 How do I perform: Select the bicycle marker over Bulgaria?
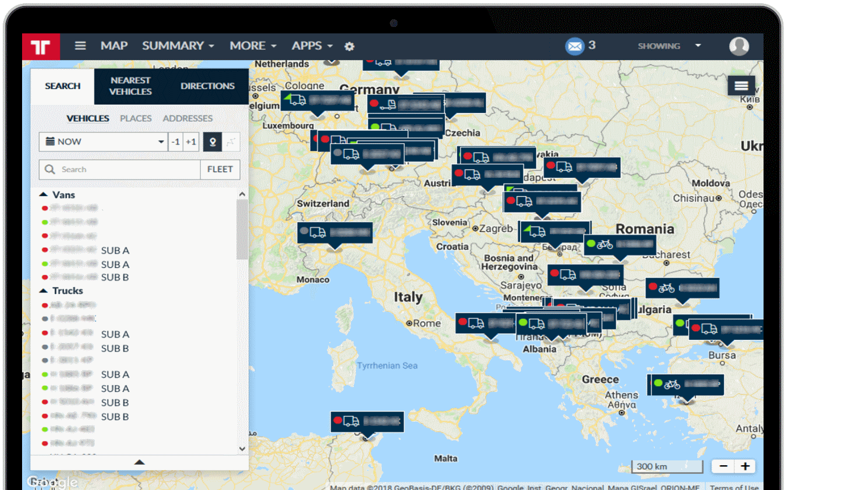coord(682,288)
